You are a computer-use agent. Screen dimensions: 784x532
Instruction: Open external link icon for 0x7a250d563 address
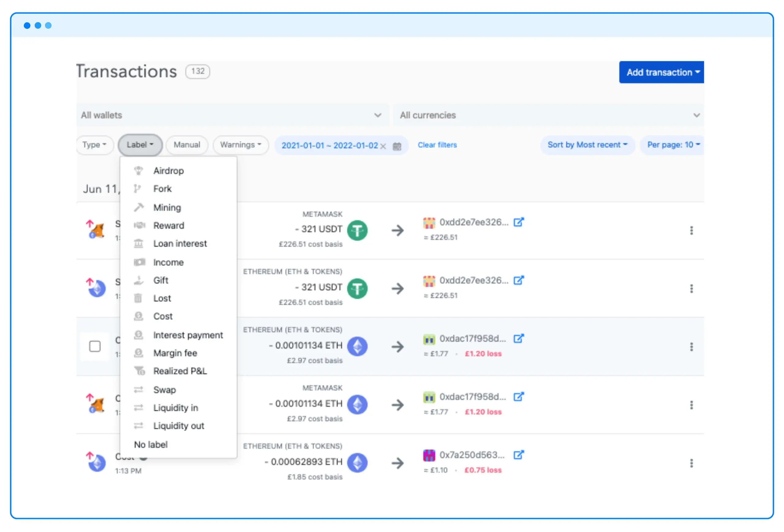[x=518, y=455]
